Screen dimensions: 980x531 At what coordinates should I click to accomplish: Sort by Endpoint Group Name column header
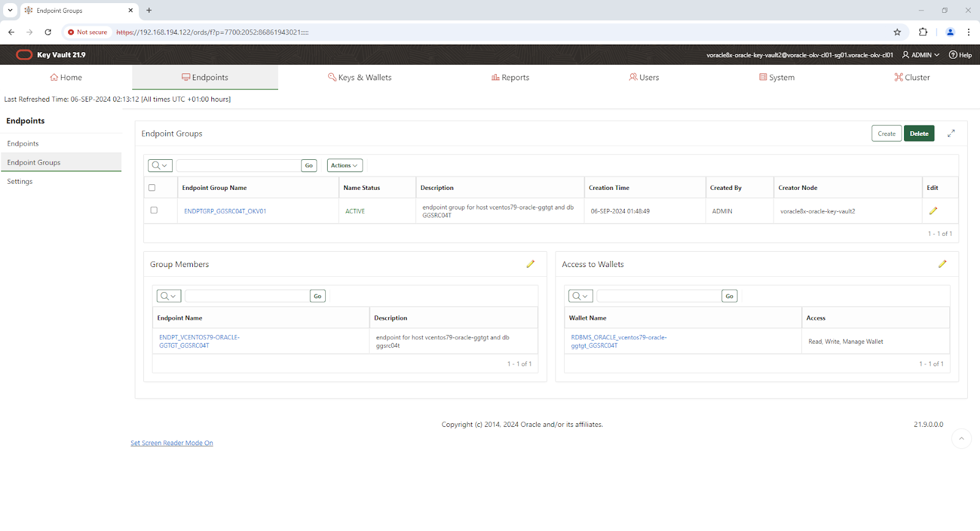pyautogui.click(x=214, y=187)
